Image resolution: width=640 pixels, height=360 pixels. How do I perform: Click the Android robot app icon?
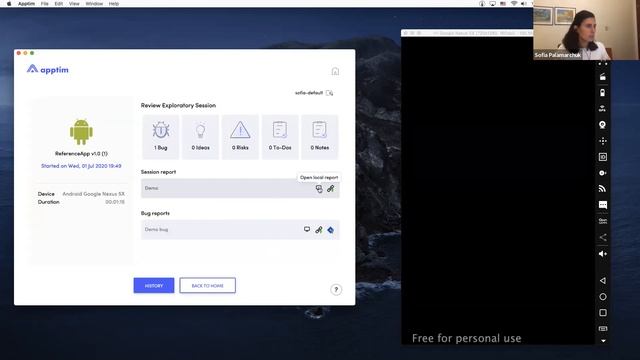(81, 132)
